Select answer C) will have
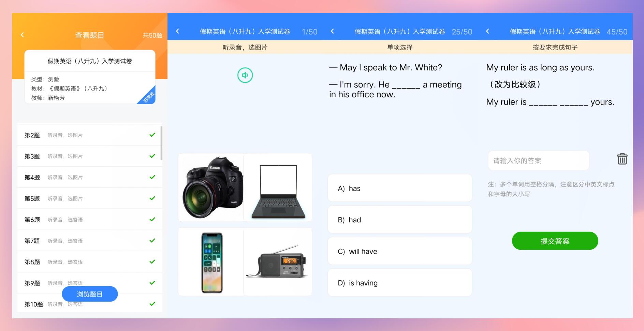The image size is (644, 331). (400, 251)
